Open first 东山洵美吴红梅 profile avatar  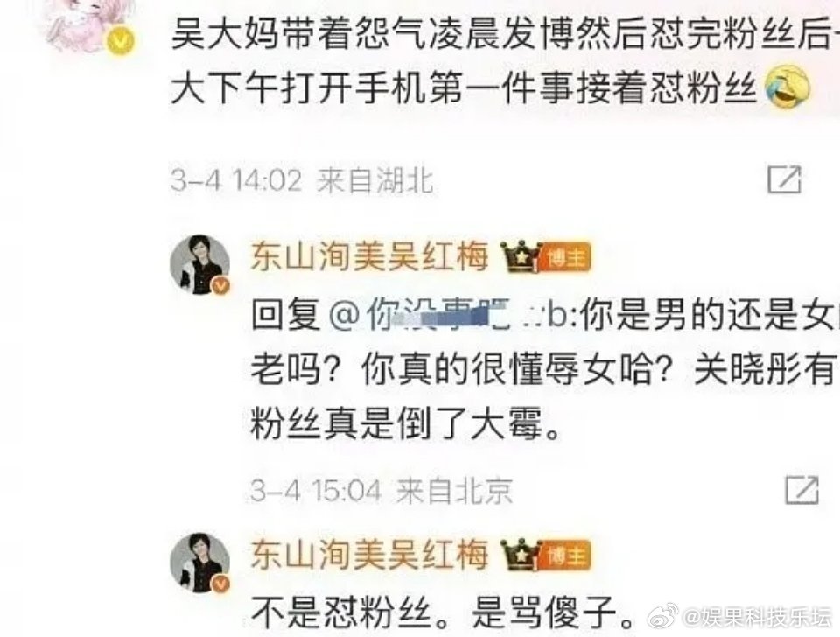(x=199, y=264)
